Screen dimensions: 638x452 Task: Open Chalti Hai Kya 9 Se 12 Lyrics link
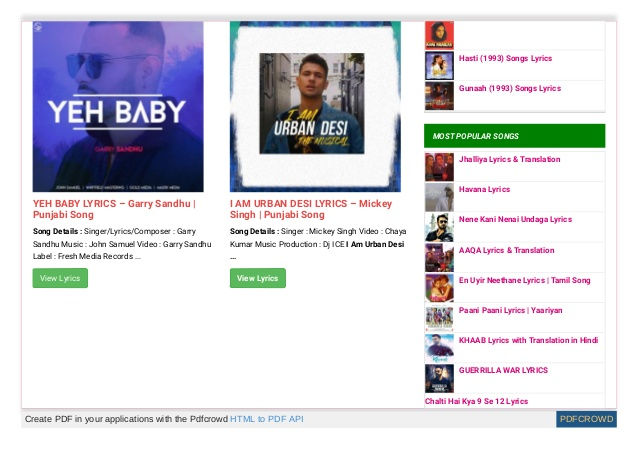click(476, 402)
